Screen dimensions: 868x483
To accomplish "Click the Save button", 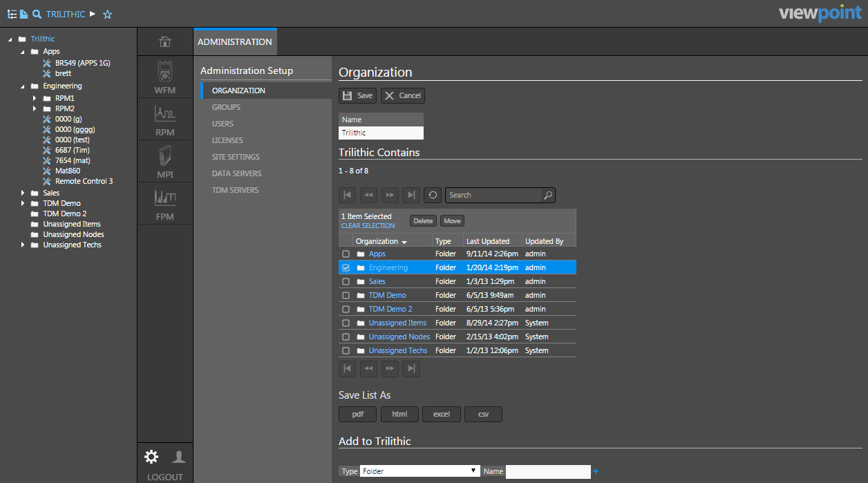I will 357,95.
